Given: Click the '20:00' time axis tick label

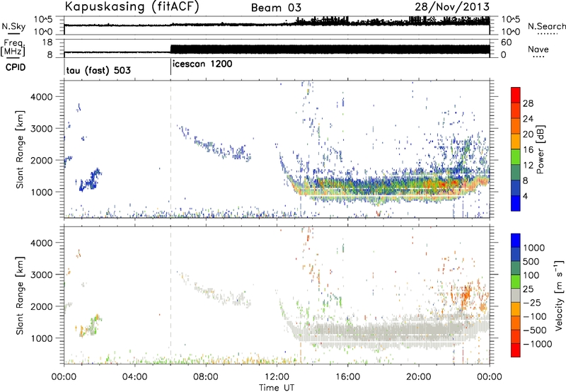Looking at the screenshot, I should (x=419, y=377).
